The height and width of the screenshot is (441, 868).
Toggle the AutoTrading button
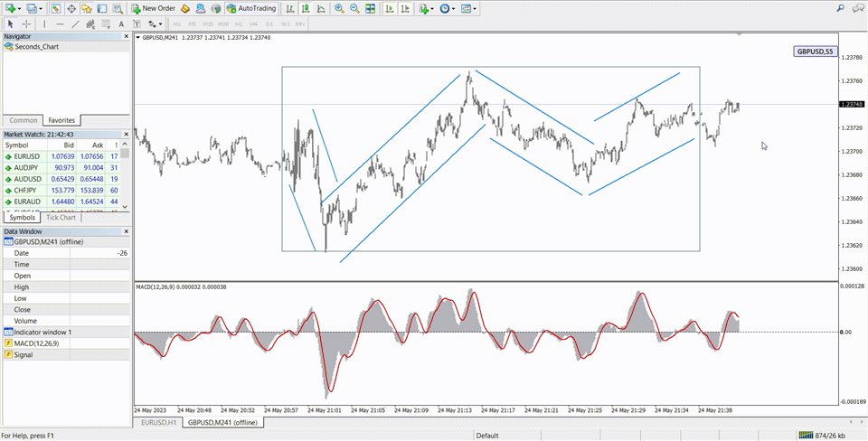click(x=251, y=8)
